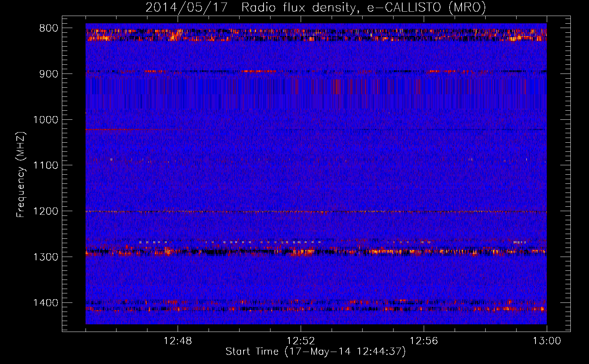Click the 12:52 time tick label
589x364 pixels.
(x=301, y=341)
